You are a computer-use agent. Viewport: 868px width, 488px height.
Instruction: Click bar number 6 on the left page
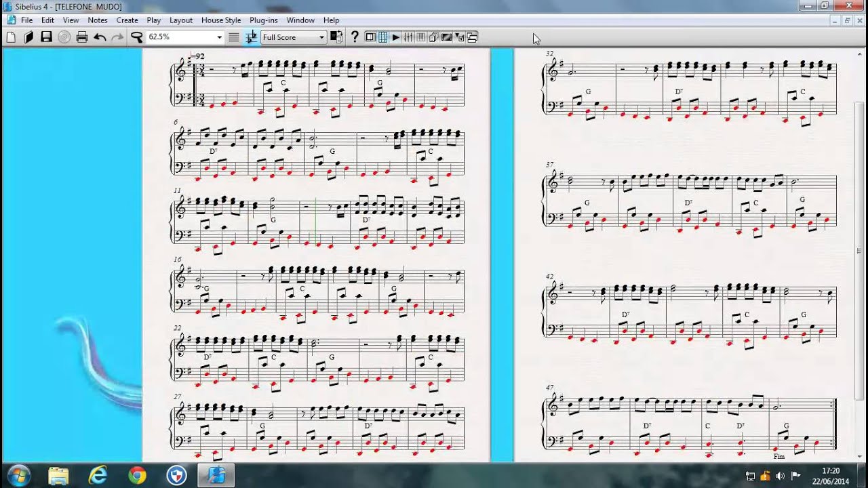pyautogui.click(x=176, y=123)
